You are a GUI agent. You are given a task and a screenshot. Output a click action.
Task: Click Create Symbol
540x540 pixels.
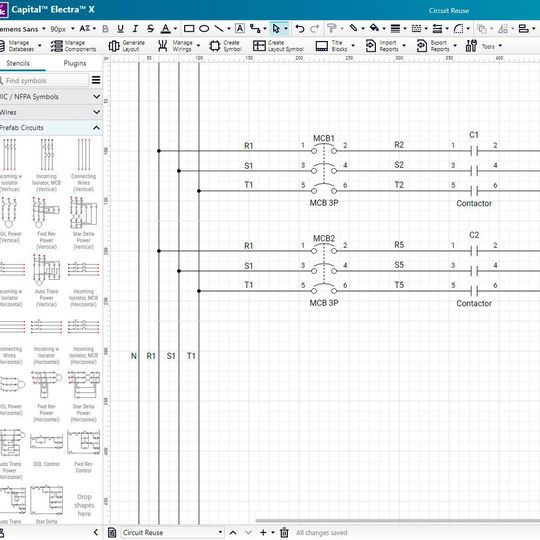225,46
